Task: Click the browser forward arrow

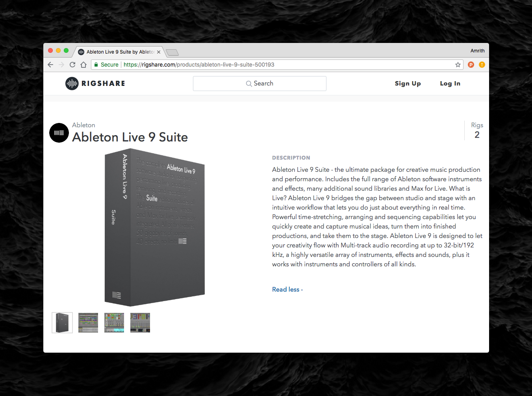Action: pos(61,65)
